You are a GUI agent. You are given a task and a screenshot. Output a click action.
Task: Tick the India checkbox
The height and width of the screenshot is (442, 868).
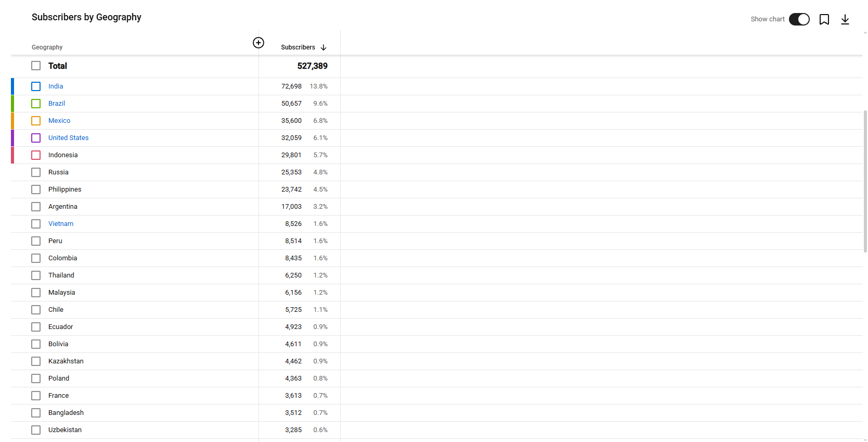36,86
